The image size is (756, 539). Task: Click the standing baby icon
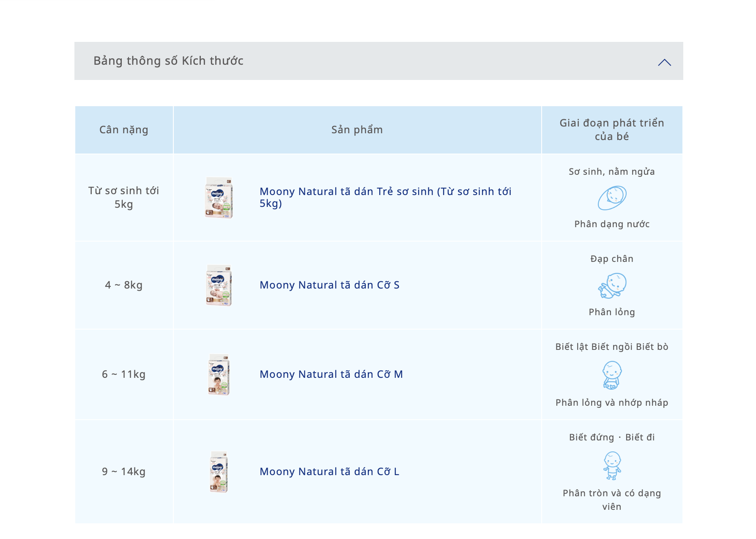(612, 465)
